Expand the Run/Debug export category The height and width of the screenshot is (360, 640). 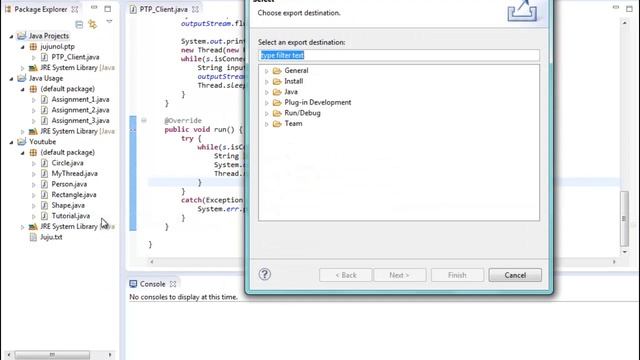coord(267,113)
